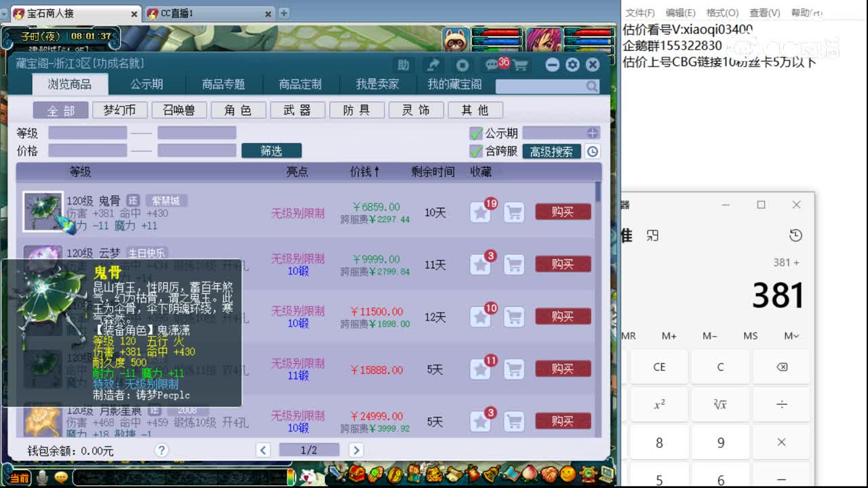Click the 鬼骨 item thumbnail in list
Viewport: 868px width, 488px height.
43,211
